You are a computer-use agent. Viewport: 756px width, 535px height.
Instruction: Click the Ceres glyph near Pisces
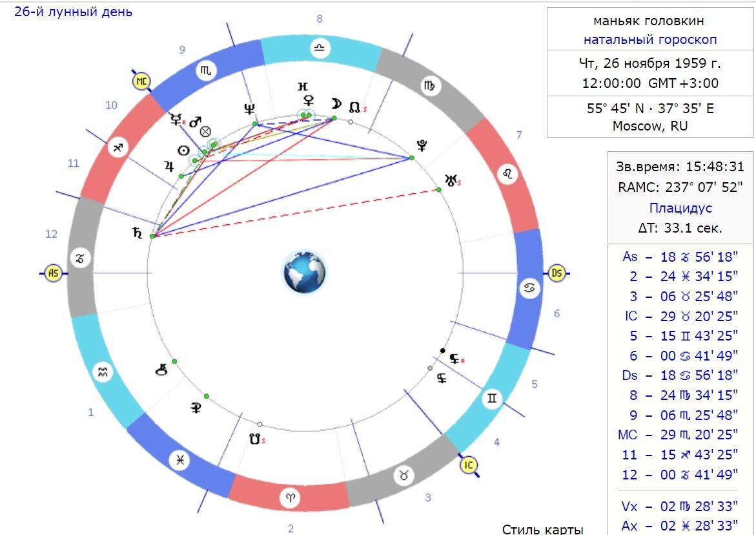[x=196, y=408]
